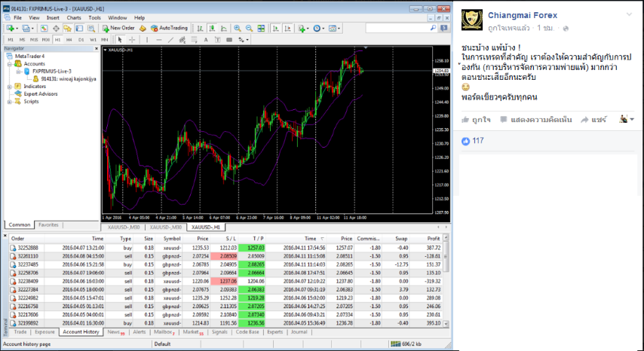
Task: Switch timeframe to M1
Action: [x=11, y=40]
